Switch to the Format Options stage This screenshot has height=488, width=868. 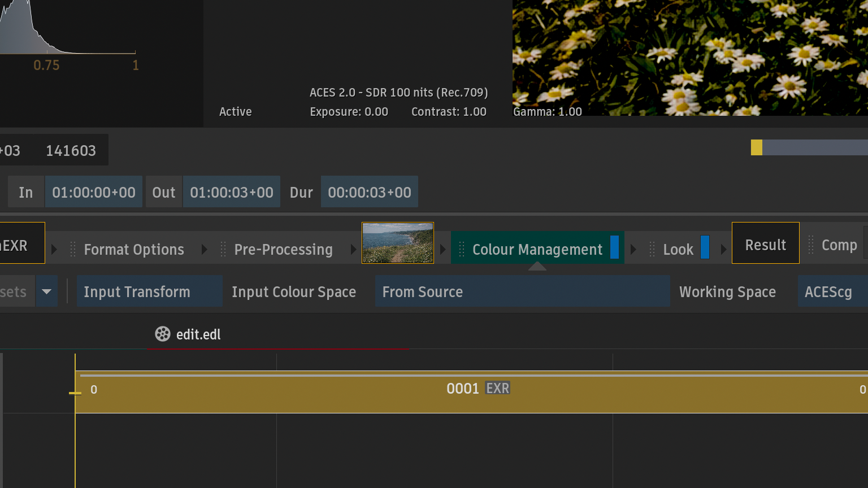click(134, 249)
